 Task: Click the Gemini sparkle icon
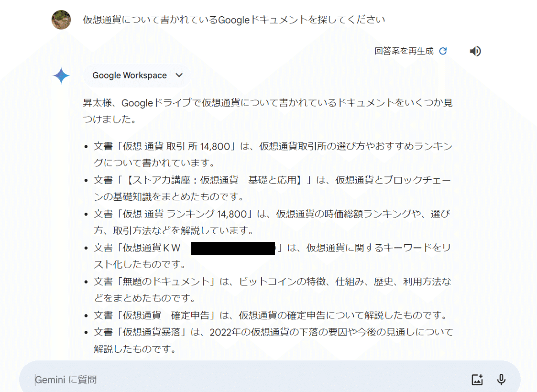click(62, 75)
